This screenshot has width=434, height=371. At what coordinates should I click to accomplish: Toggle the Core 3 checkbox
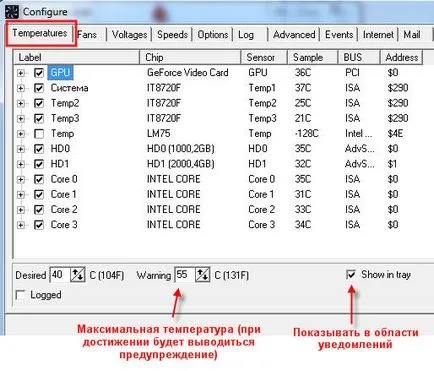click(39, 225)
